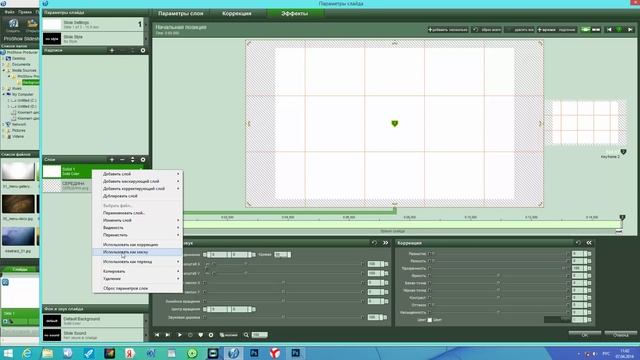Screen dimensions: 640x360
Task: Click the 'Прозрачность' slider handle
Action: click(564, 269)
